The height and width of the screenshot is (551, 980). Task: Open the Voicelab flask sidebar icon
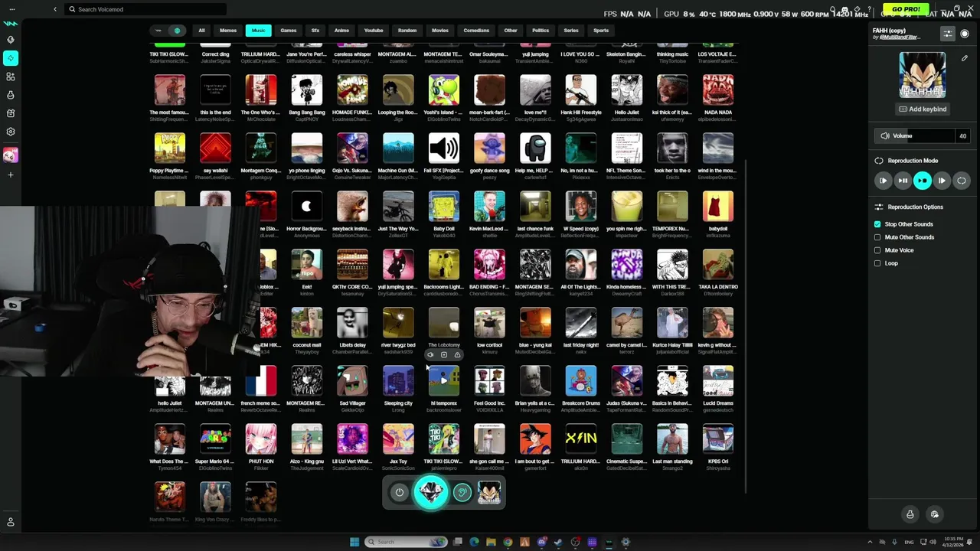coord(11,95)
